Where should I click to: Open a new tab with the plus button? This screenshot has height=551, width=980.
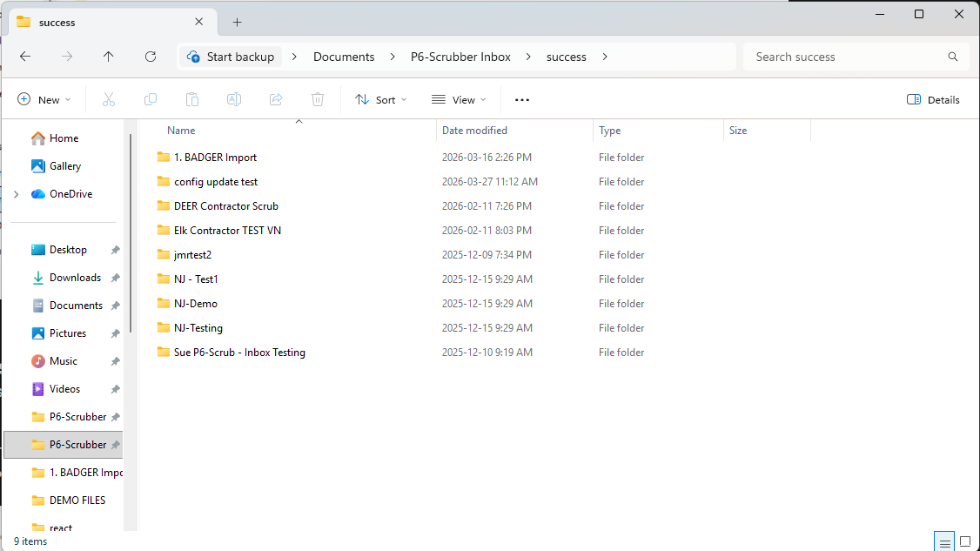coord(237,22)
